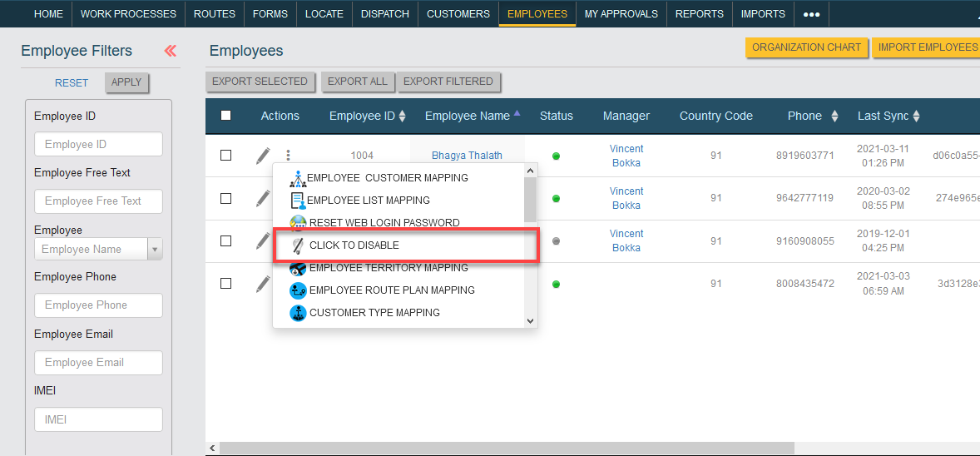Collapse the Employee Filters panel via red chevrons
Image resolution: width=980 pixels, height=456 pixels.
pyautogui.click(x=170, y=51)
